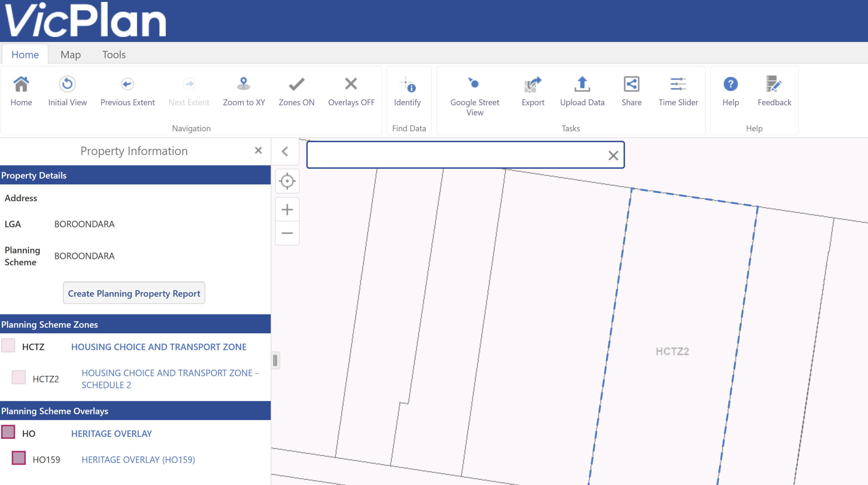
Task: Open the Time Slider tool
Action: tap(678, 84)
